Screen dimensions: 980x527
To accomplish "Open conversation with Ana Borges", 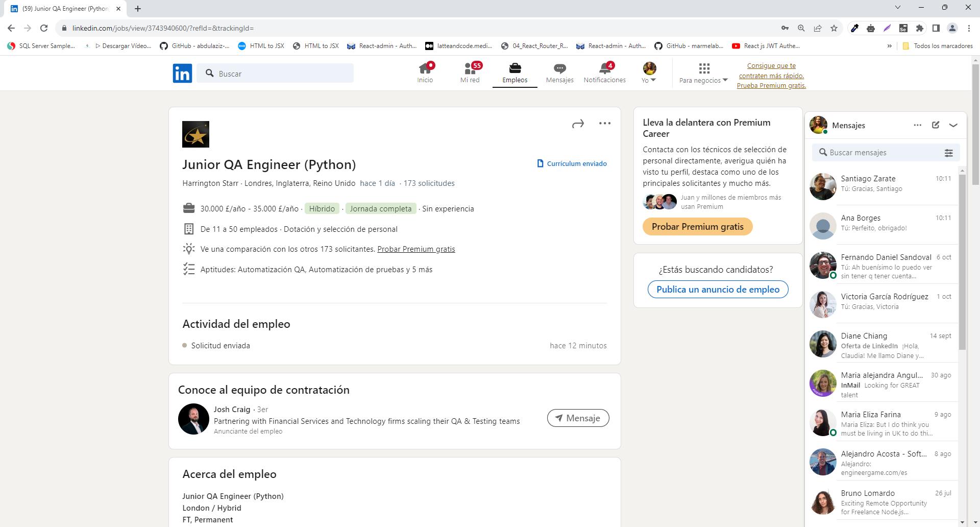I will coord(882,225).
